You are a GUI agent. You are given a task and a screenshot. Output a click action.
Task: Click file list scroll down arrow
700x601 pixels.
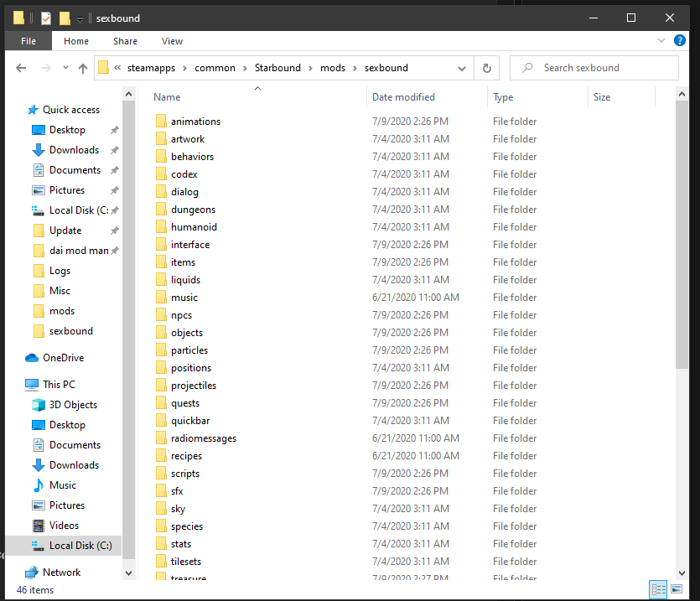tap(682, 573)
